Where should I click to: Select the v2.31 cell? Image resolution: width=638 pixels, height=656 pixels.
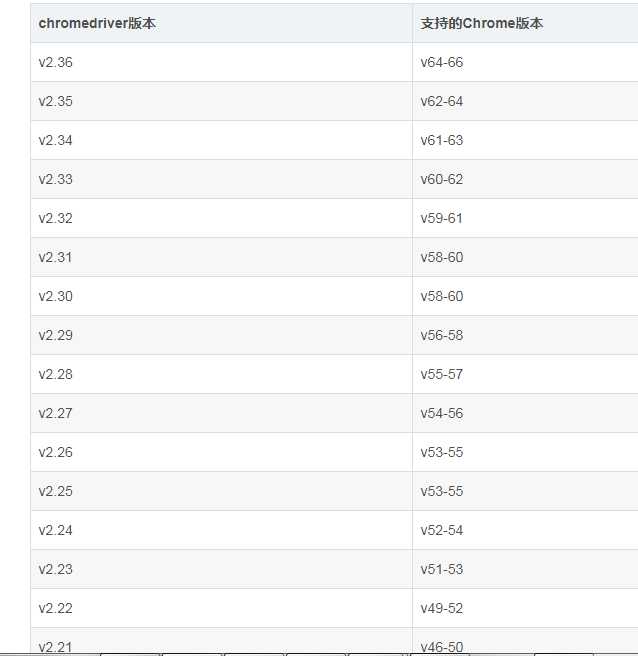point(222,257)
